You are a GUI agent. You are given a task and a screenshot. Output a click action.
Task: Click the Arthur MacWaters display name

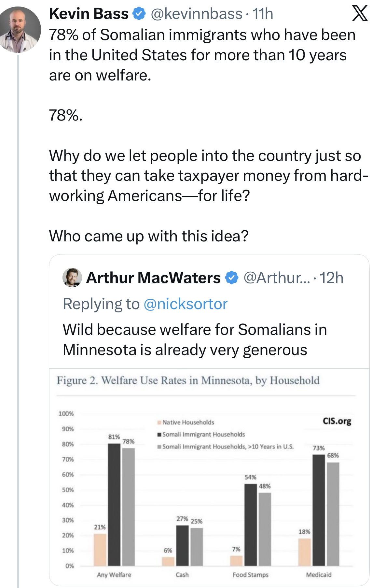(x=153, y=278)
